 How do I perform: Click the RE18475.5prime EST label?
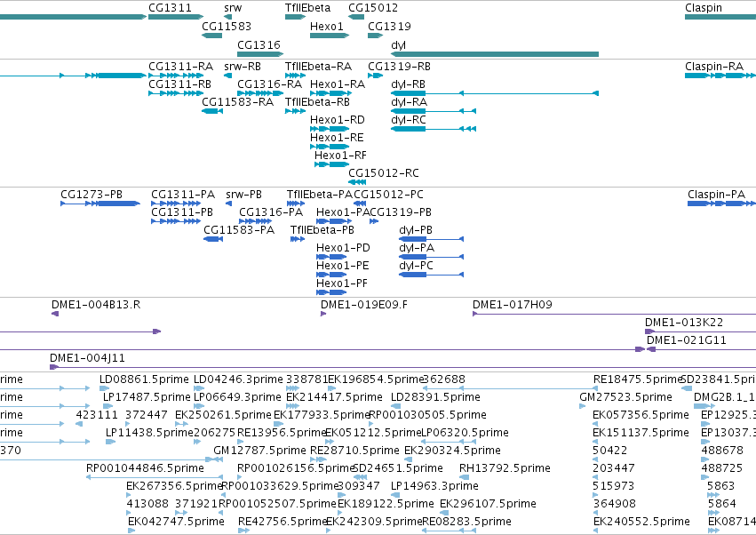pos(637,379)
